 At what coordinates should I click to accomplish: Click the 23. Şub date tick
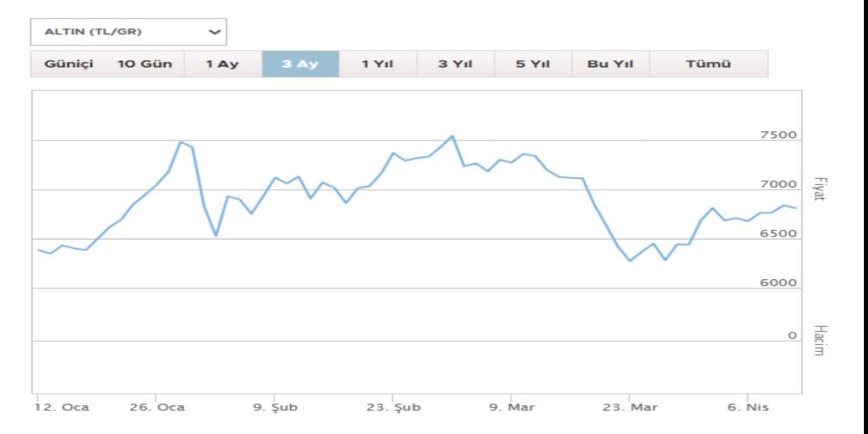pos(393,408)
